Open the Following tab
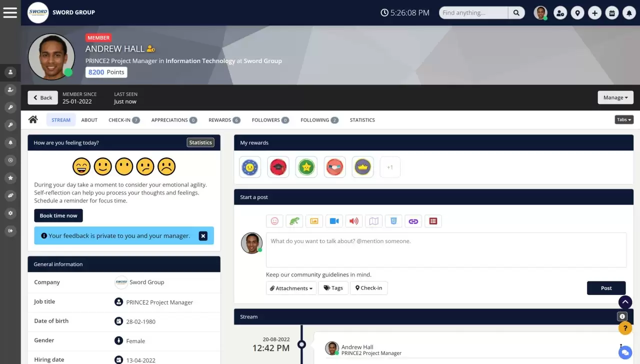This screenshot has height=364, width=640. [319, 119]
